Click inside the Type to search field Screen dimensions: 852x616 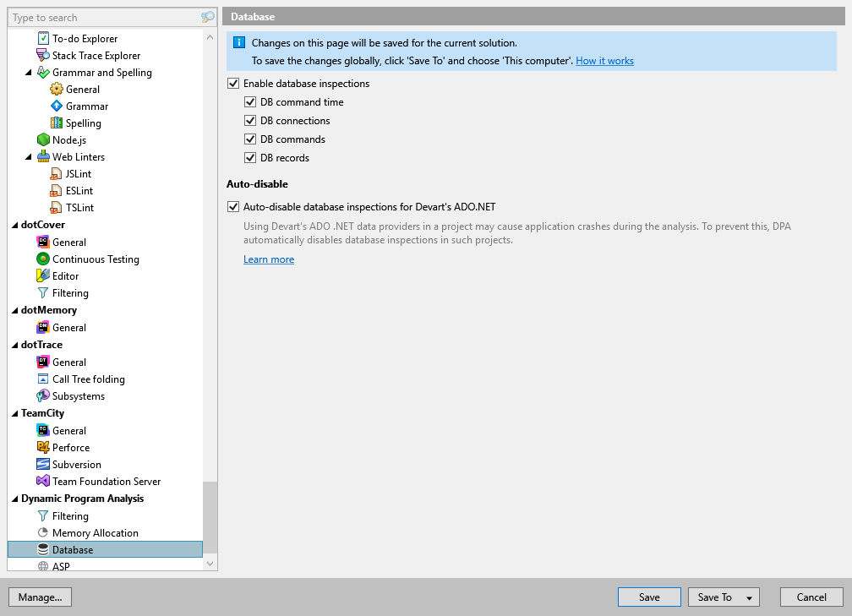93,17
